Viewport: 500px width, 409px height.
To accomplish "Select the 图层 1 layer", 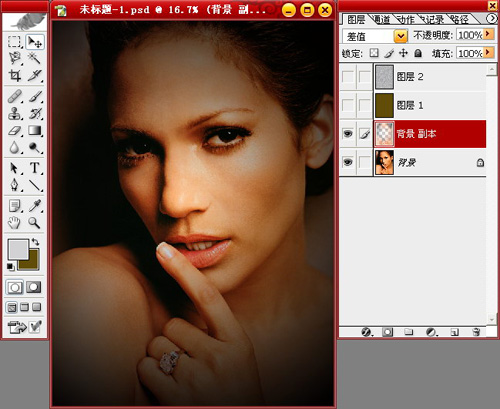I will (430, 105).
